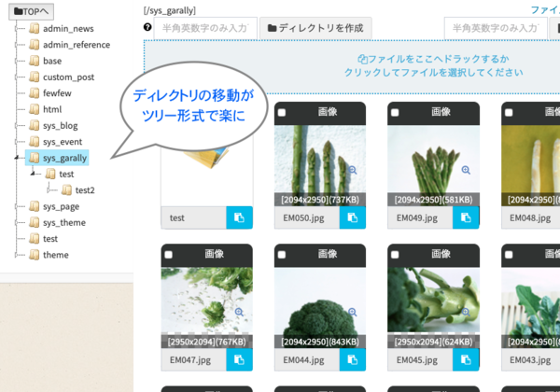This screenshot has width=560, height=392.
Task: Click the copy icon for EM044.jpg
Action: (353, 359)
